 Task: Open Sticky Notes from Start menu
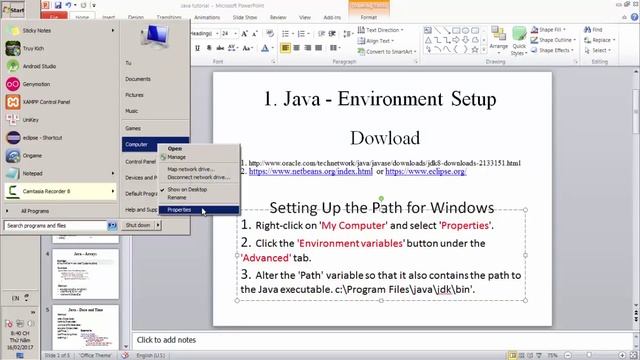coord(60,30)
